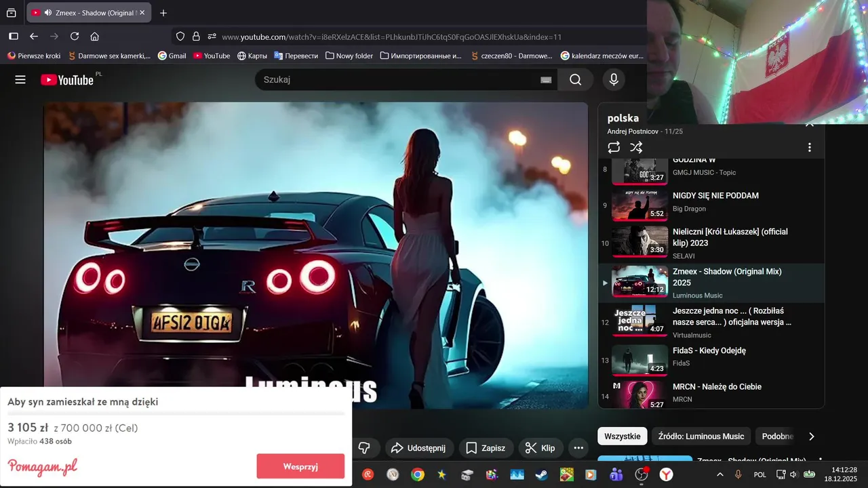The height and width of the screenshot is (488, 868).
Task: Open Steam from taskbar
Action: 541,474
